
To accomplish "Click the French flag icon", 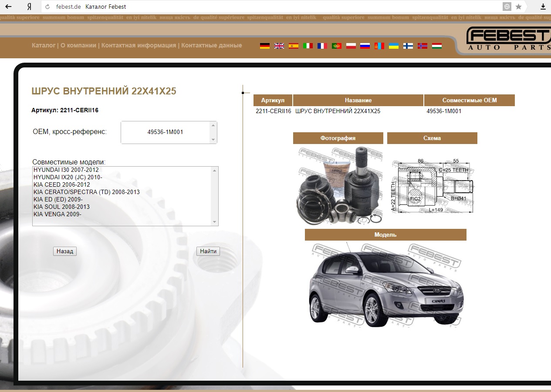I will 322,46.
